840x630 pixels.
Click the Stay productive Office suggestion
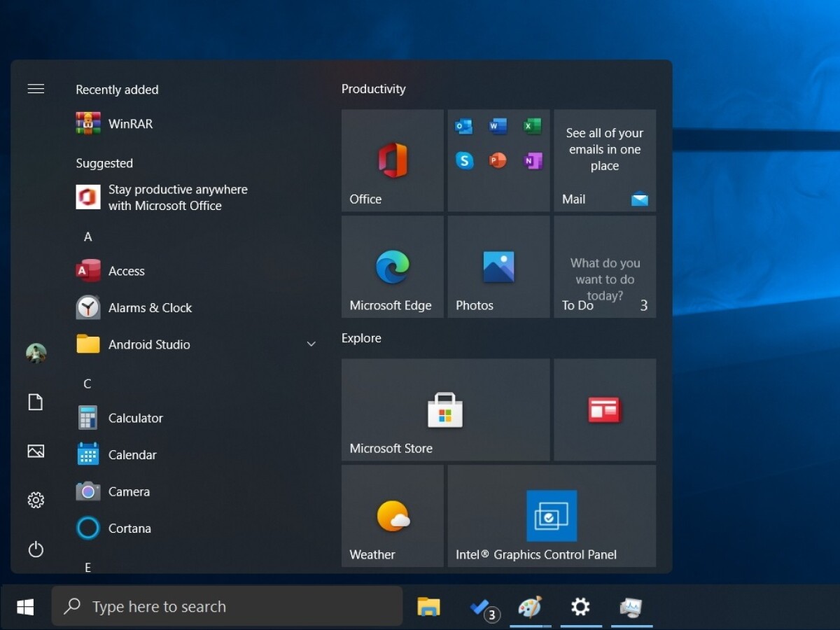click(177, 197)
